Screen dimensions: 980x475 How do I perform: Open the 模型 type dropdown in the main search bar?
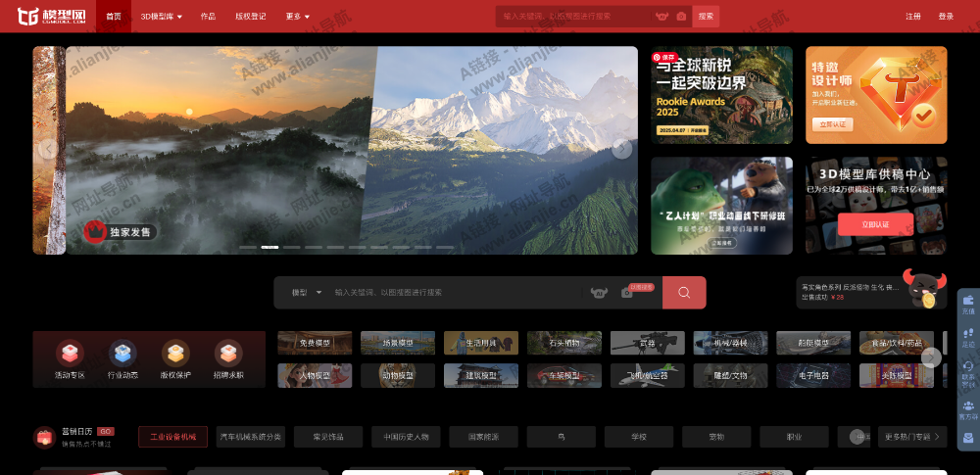tap(302, 292)
